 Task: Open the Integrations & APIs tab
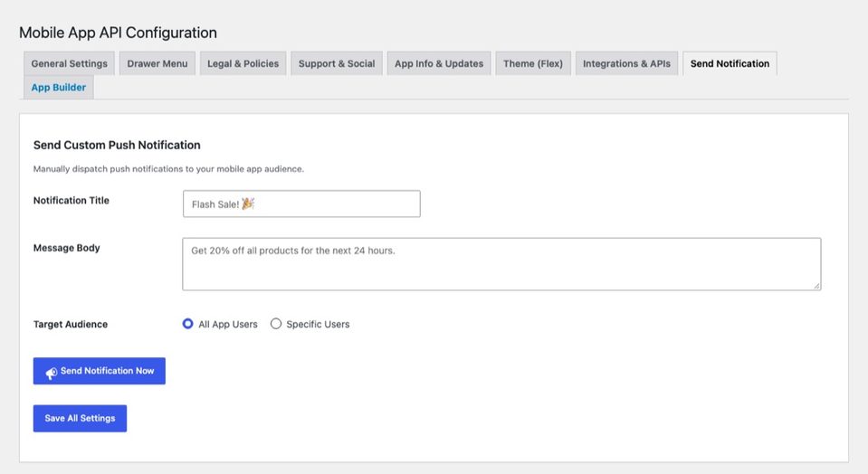[626, 63]
